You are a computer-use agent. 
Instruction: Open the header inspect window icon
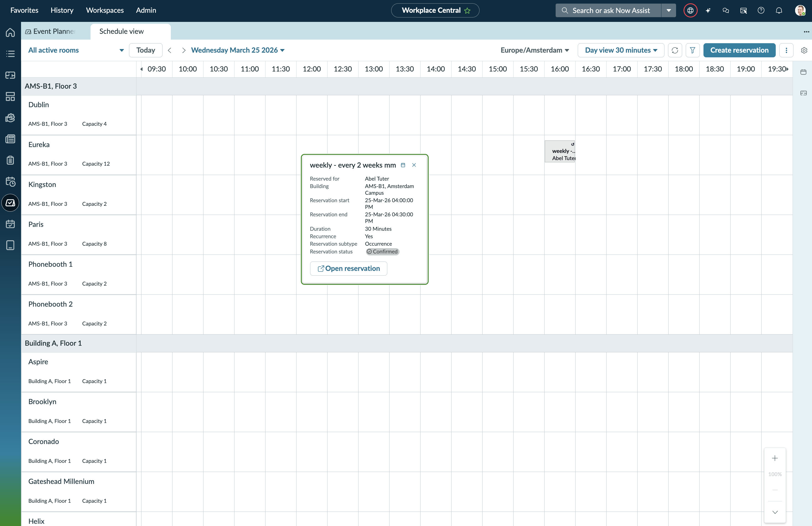[743, 11]
